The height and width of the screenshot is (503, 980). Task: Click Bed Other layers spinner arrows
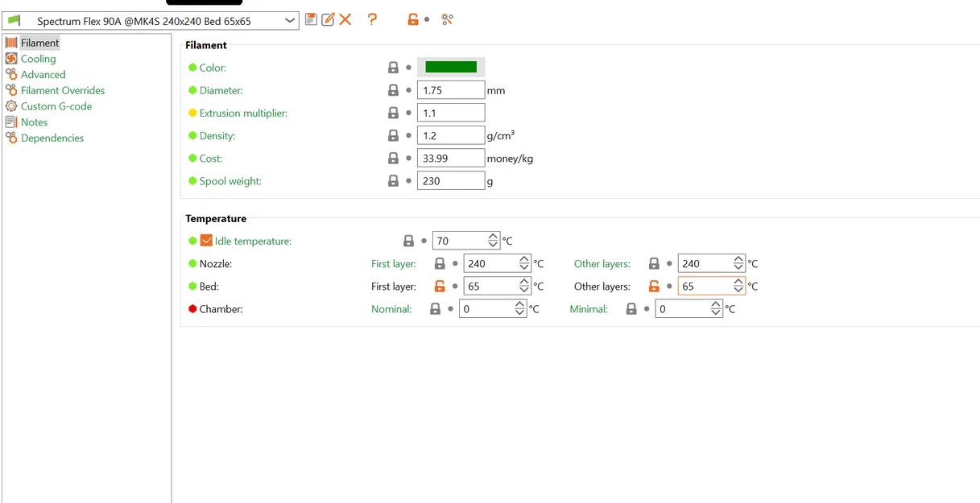[738, 286]
